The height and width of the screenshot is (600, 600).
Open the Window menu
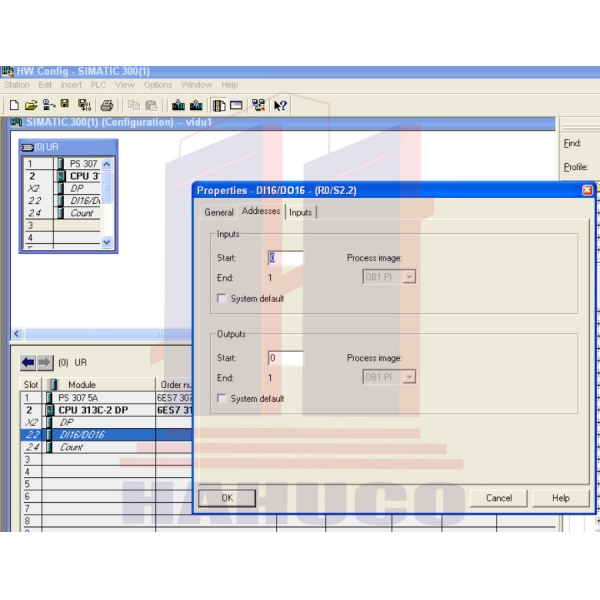tap(197, 85)
